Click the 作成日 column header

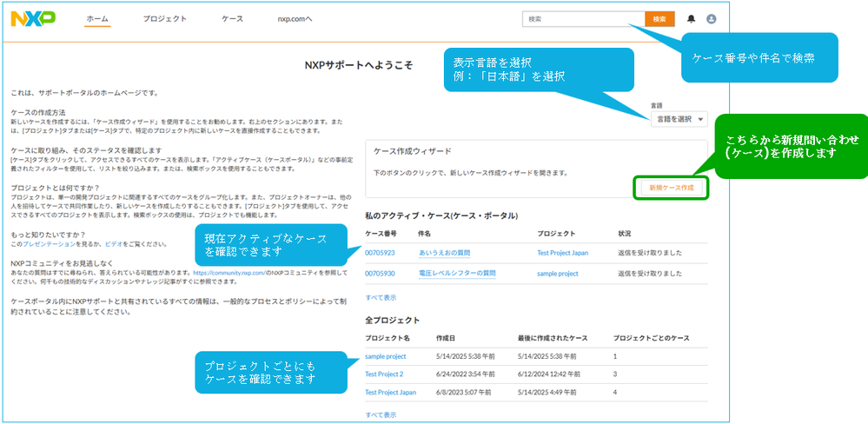(446, 338)
